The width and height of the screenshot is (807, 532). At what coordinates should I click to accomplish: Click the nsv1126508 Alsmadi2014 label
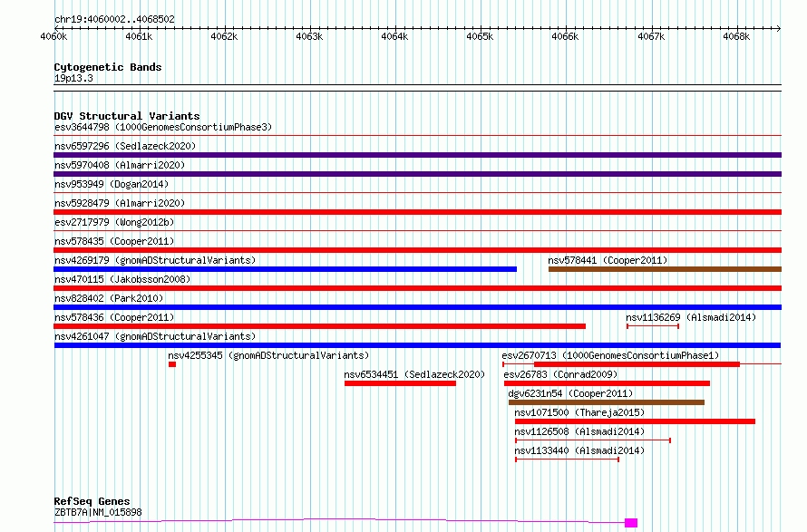point(579,431)
